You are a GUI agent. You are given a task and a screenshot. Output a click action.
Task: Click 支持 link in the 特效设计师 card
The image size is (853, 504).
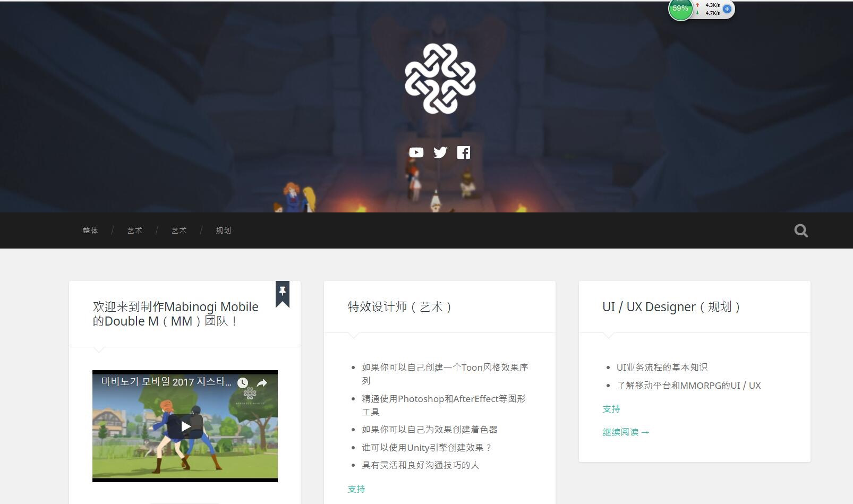pyautogui.click(x=356, y=489)
